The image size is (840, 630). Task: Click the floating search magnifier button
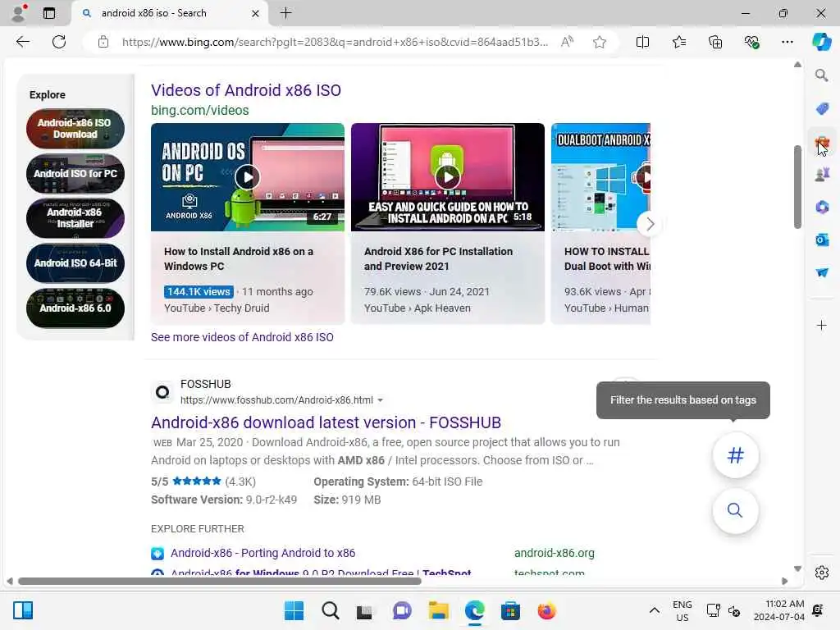(x=736, y=510)
